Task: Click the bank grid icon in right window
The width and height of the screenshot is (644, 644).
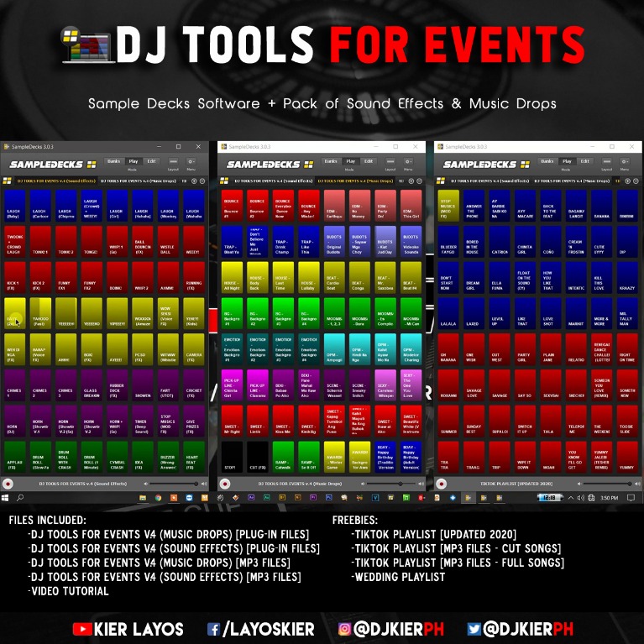Action: click(441, 181)
